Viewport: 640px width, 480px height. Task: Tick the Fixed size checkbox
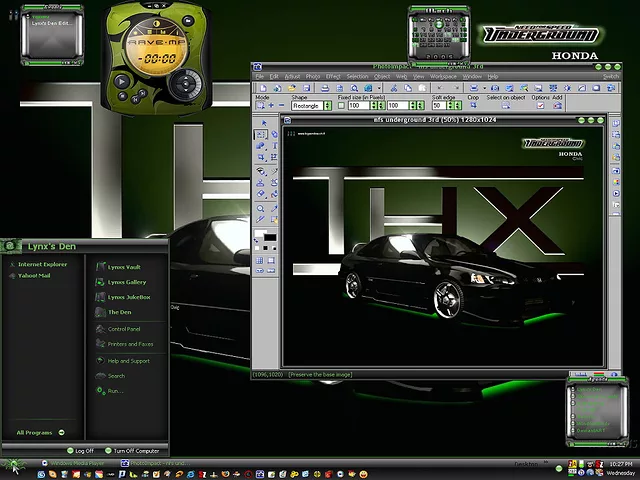[341, 106]
